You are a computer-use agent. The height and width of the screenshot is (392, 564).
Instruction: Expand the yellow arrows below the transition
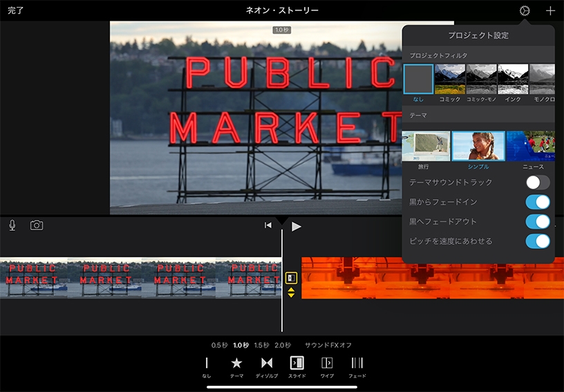(291, 292)
